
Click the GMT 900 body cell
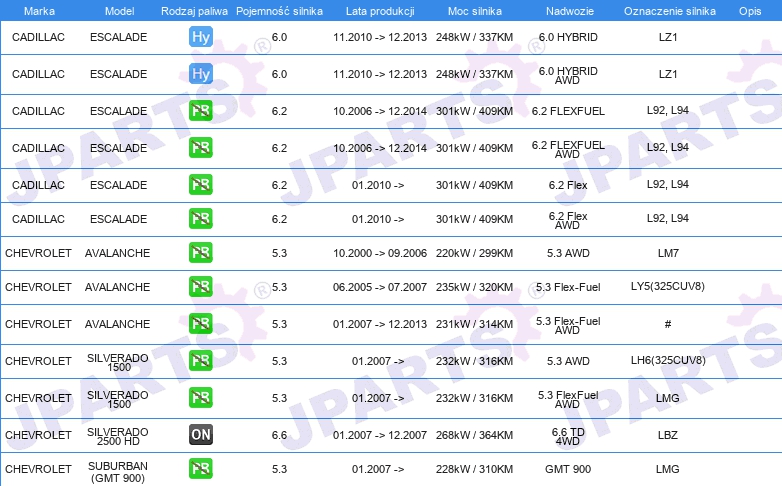pyautogui.click(x=568, y=469)
